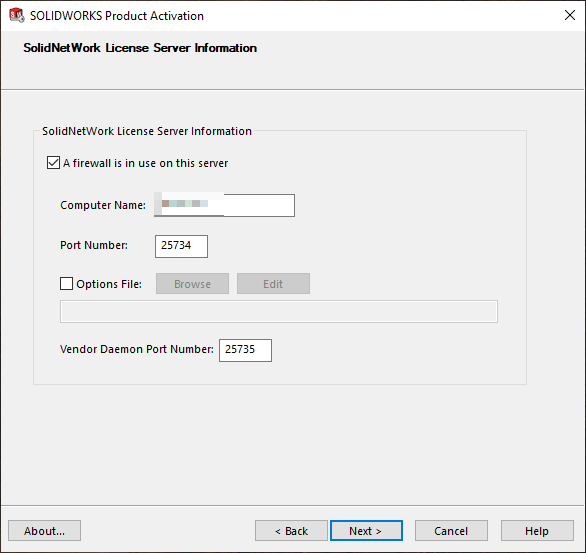
Task: Click the 'Options File:' label
Action: 109,284
